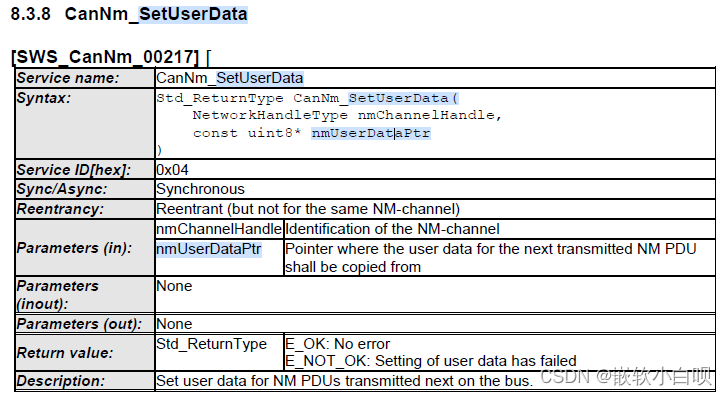Click the Service ID value 0x04
This screenshot has height=395, width=727.
(172, 170)
